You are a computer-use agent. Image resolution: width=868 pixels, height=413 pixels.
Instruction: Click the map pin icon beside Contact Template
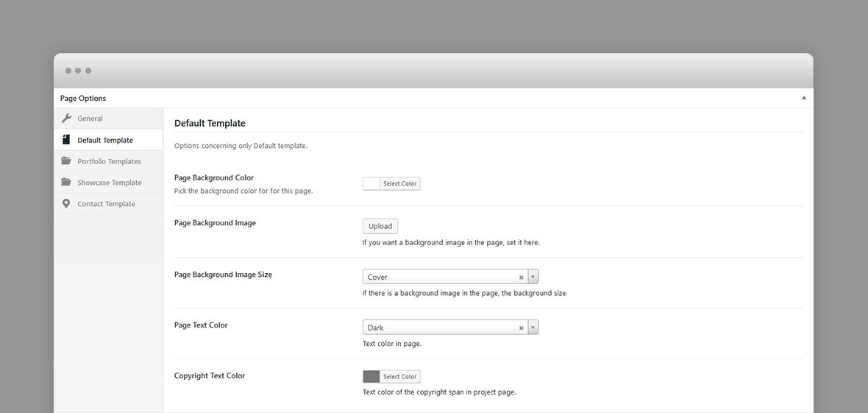66,203
